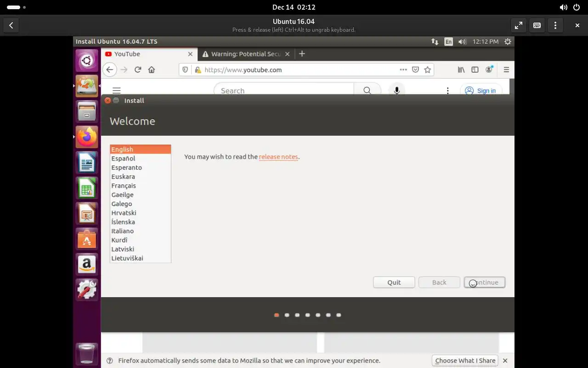This screenshot has height=368, width=588.
Task: Close the YouTube tab
Action: 190,54
